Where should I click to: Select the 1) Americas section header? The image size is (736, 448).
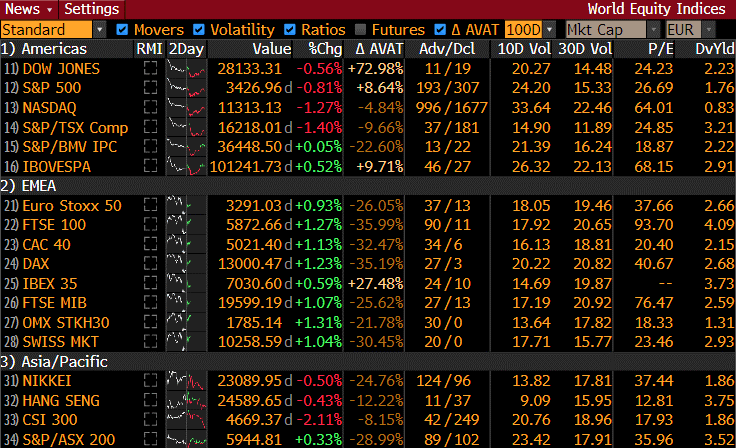coord(44,49)
